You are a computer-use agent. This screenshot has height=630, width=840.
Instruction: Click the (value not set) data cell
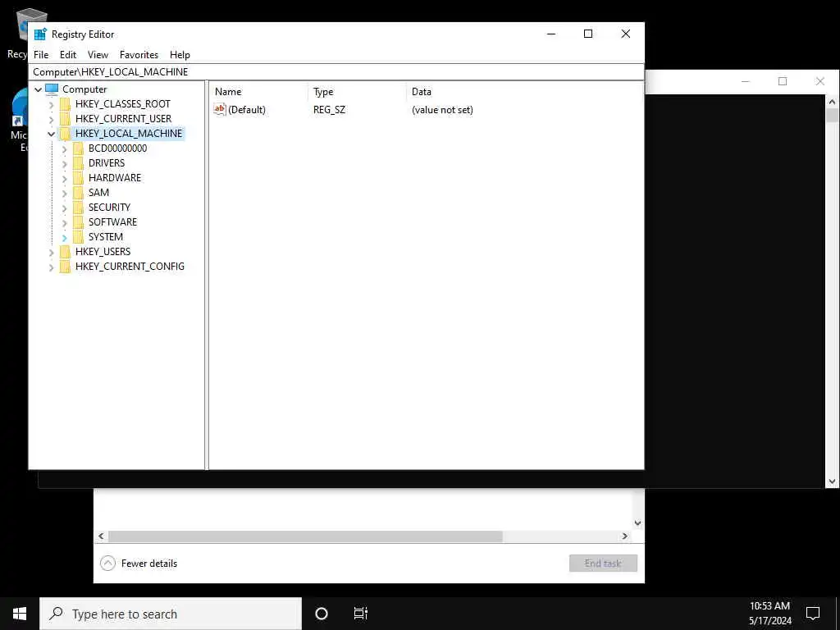click(x=442, y=110)
